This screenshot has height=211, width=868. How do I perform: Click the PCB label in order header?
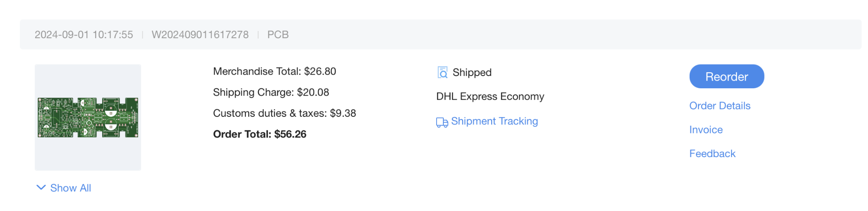[278, 35]
